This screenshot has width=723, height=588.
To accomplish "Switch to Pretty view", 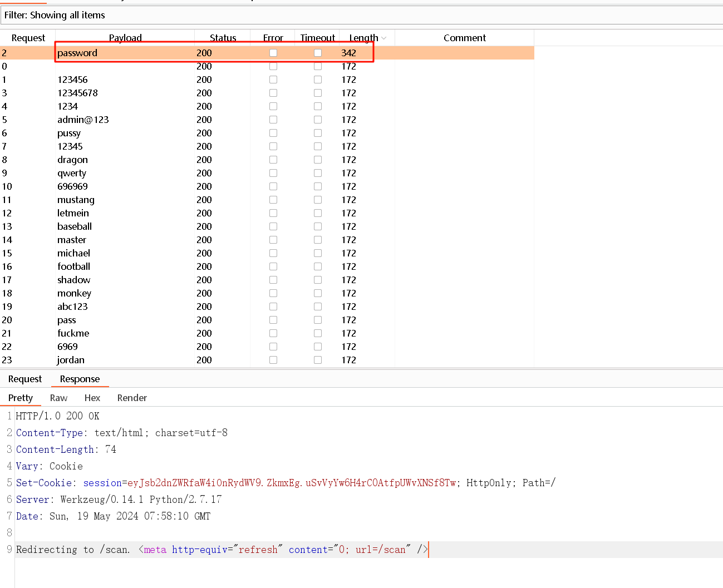I will point(21,398).
